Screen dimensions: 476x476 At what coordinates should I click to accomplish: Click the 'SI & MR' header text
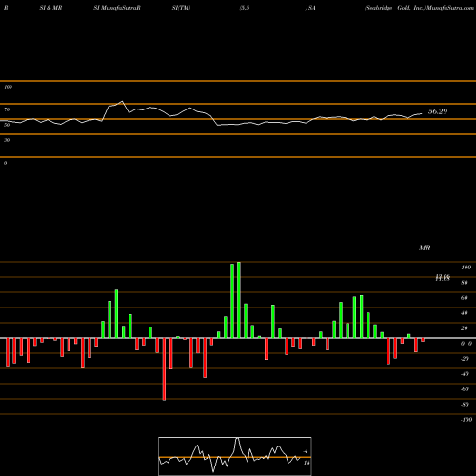(50, 8)
